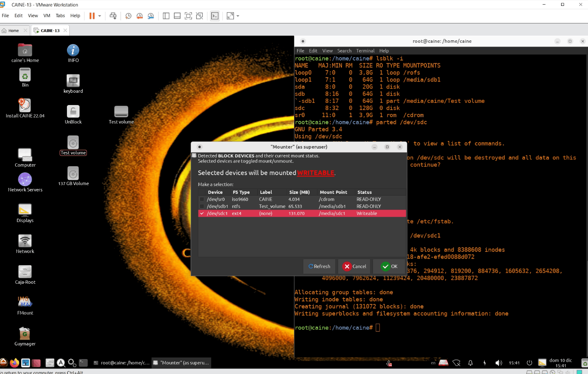Open VMware File menu
588x374 pixels.
tap(5, 16)
